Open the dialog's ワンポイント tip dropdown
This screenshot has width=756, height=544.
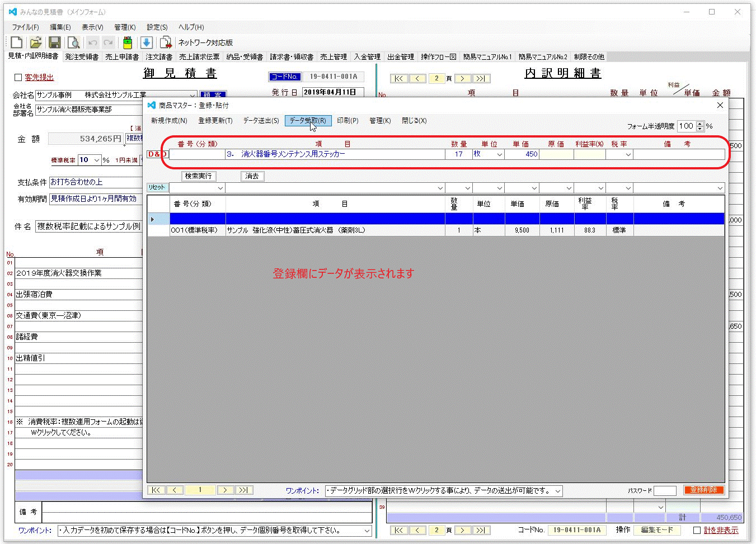pyautogui.click(x=557, y=491)
